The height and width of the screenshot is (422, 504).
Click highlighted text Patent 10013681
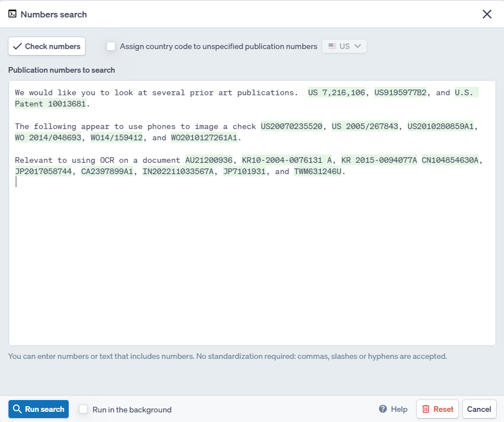pos(51,104)
